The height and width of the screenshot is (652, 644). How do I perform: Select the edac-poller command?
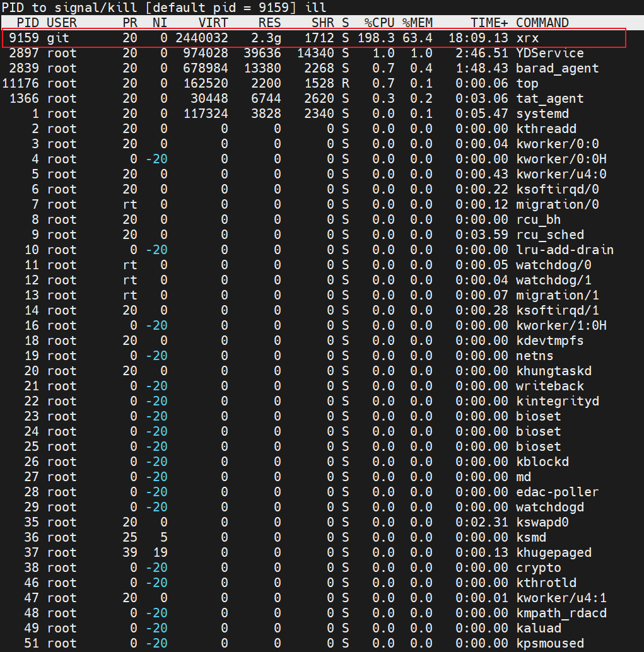[557, 492]
